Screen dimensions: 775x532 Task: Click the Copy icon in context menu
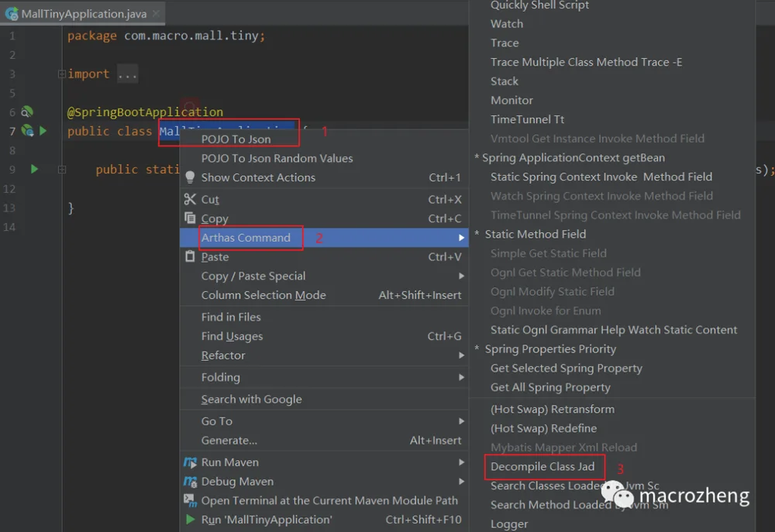[190, 218]
